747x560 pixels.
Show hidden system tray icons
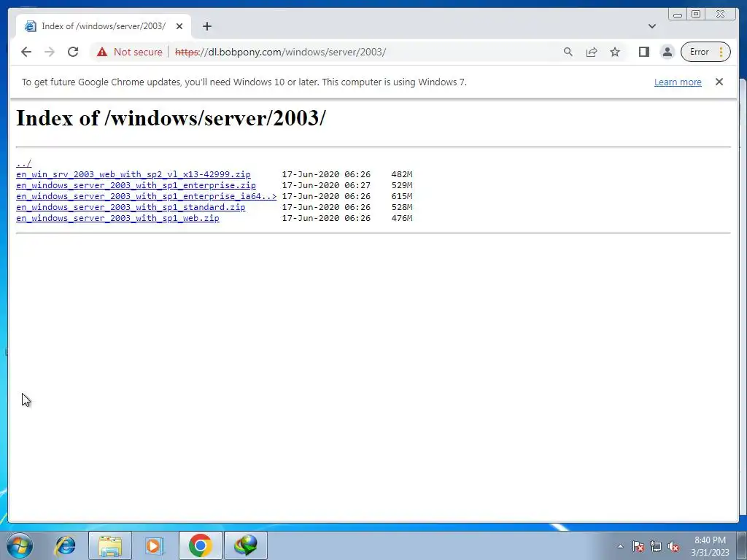tap(620, 546)
